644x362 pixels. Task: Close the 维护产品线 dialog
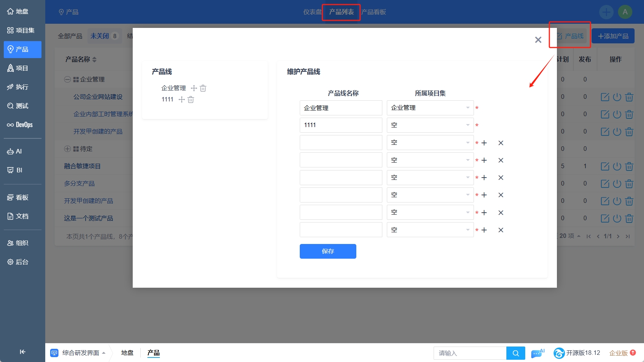(538, 40)
